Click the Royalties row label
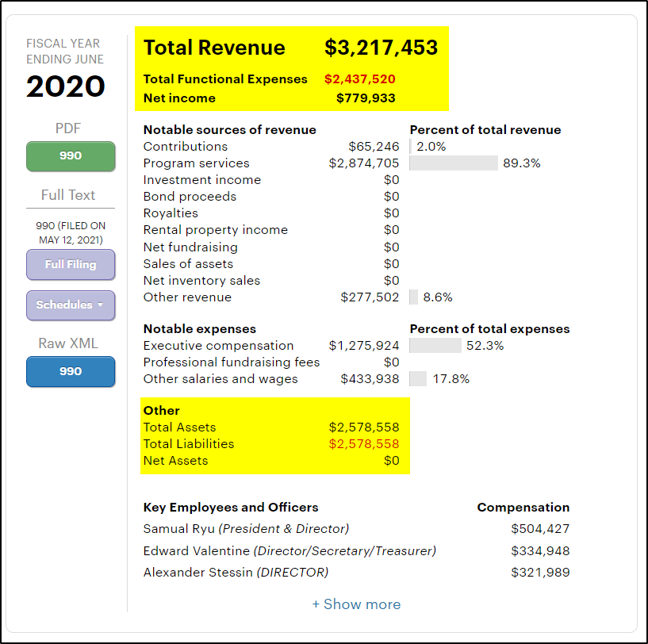The image size is (648, 644). (171, 213)
